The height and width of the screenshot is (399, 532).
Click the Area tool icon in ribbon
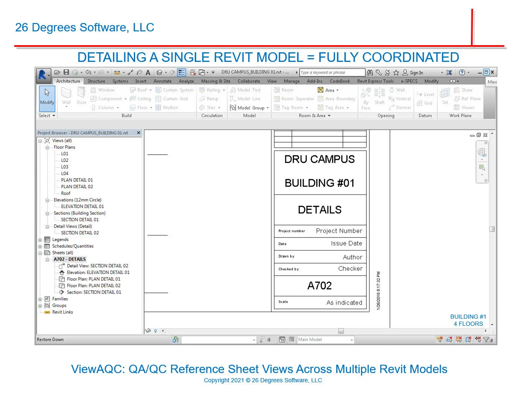320,90
